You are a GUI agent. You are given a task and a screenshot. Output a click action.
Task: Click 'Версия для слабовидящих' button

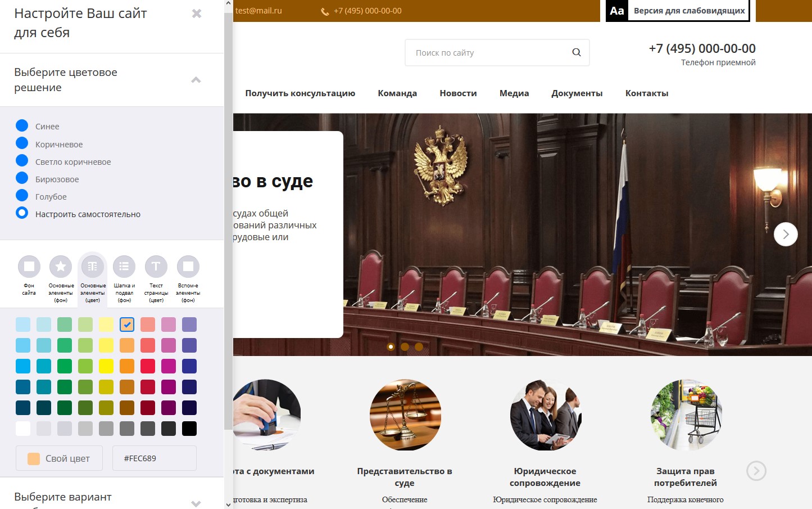pos(678,11)
